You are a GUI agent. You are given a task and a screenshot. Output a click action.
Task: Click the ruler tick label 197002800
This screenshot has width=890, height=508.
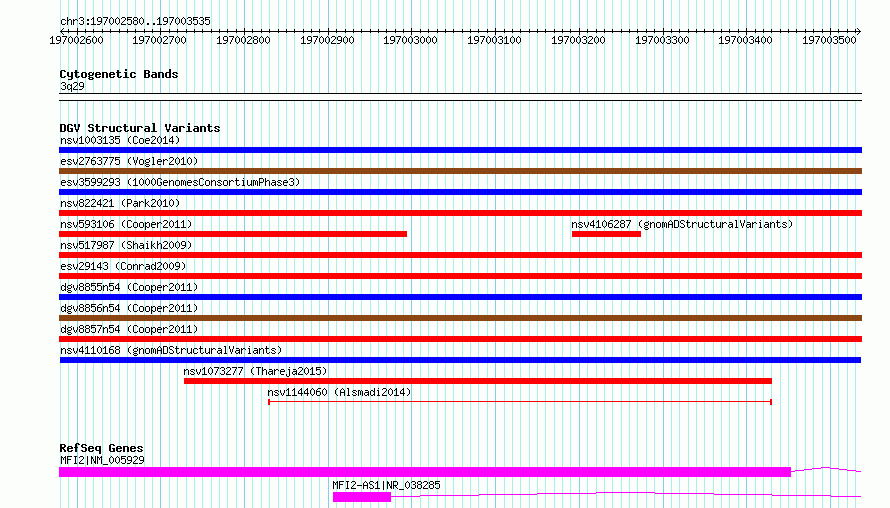click(244, 40)
